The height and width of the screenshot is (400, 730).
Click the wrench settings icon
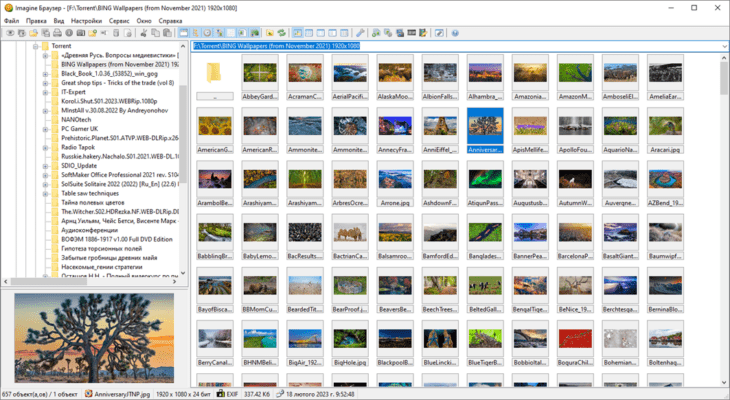point(360,33)
